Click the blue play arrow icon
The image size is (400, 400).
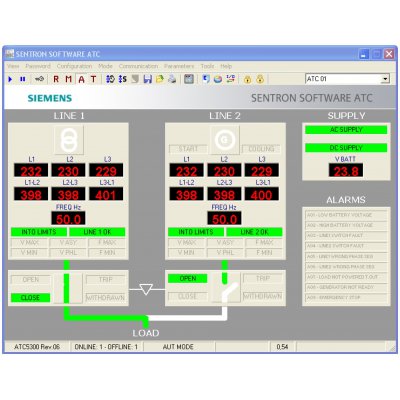pos(10,79)
